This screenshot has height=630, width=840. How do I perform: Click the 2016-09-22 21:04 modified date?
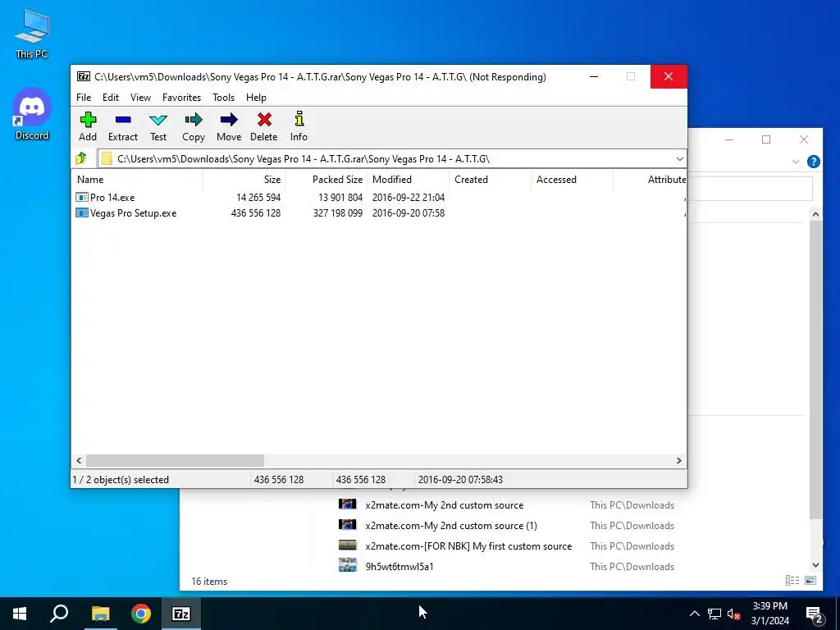[409, 198]
